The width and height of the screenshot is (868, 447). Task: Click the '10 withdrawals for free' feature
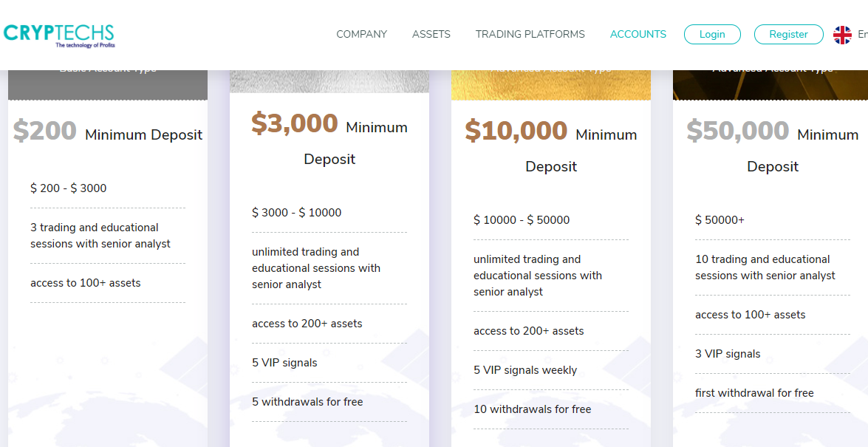[x=533, y=409]
